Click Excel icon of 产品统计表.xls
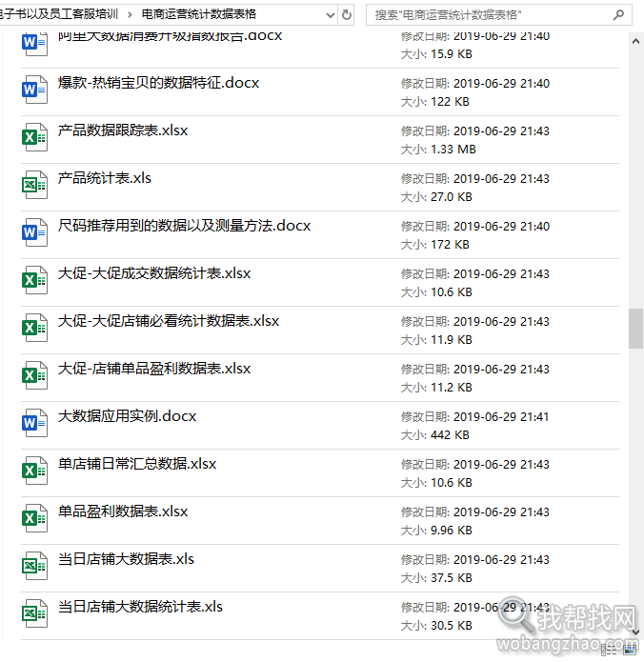 pos(34,185)
